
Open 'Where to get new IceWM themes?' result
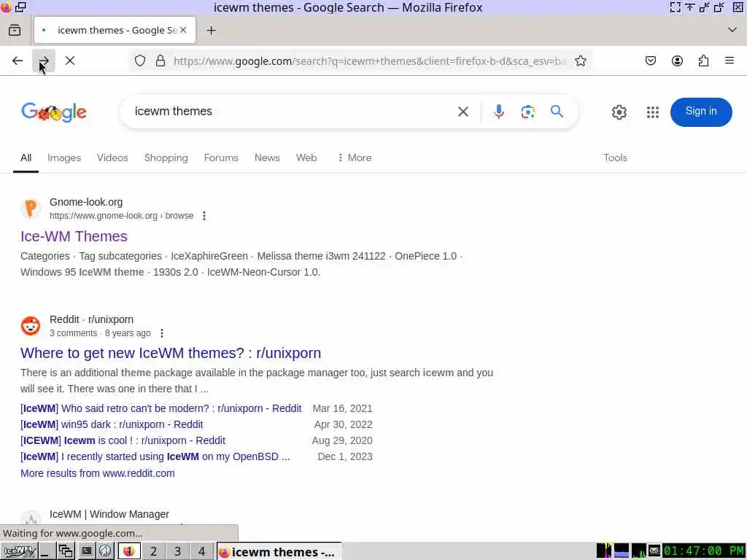click(x=171, y=353)
